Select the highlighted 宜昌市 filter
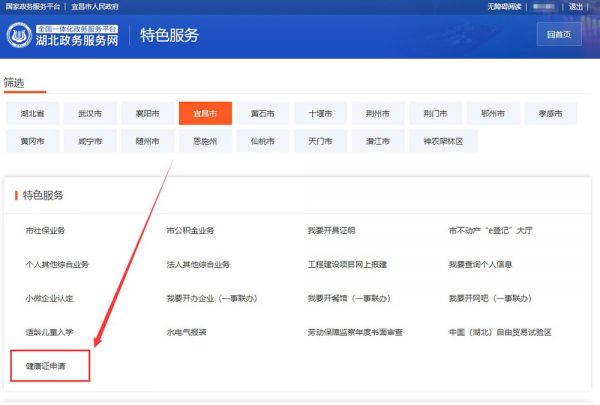600x405 pixels. pyautogui.click(x=205, y=113)
